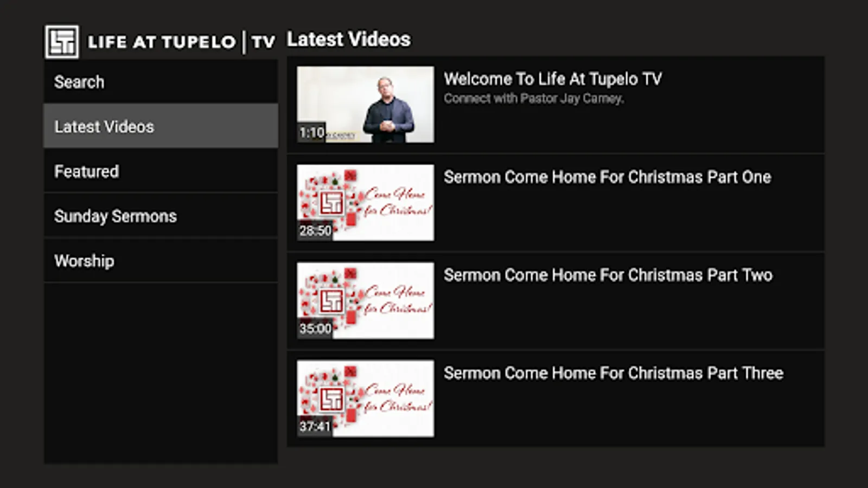Viewport: 868px width, 488px height.
Task: Select Welcome To Life At Tupelo TV title
Action: pos(553,79)
